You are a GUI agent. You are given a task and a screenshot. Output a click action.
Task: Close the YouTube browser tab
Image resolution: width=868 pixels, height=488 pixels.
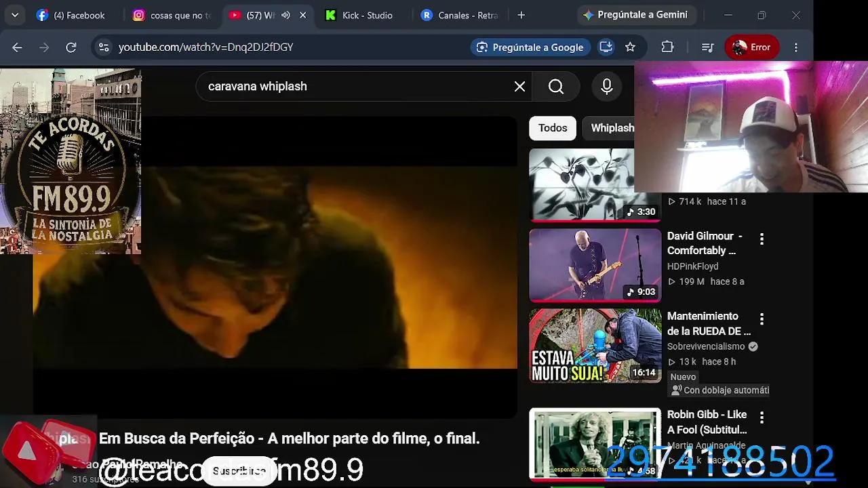pyautogui.click(x=302, y=15)
